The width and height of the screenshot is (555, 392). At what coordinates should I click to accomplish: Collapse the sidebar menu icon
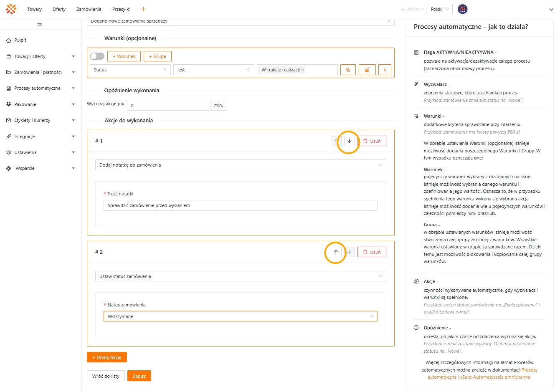[40, 25]
